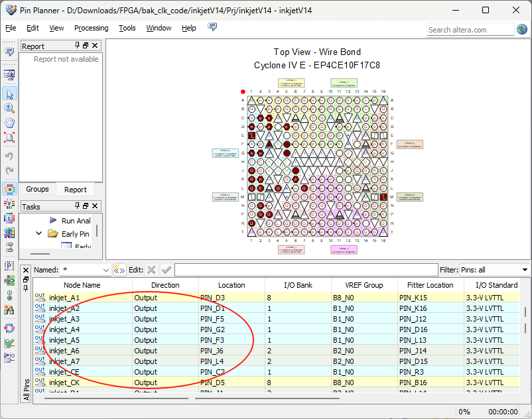Float the Report panel window
532x419 pixels.
pos(86,46)
